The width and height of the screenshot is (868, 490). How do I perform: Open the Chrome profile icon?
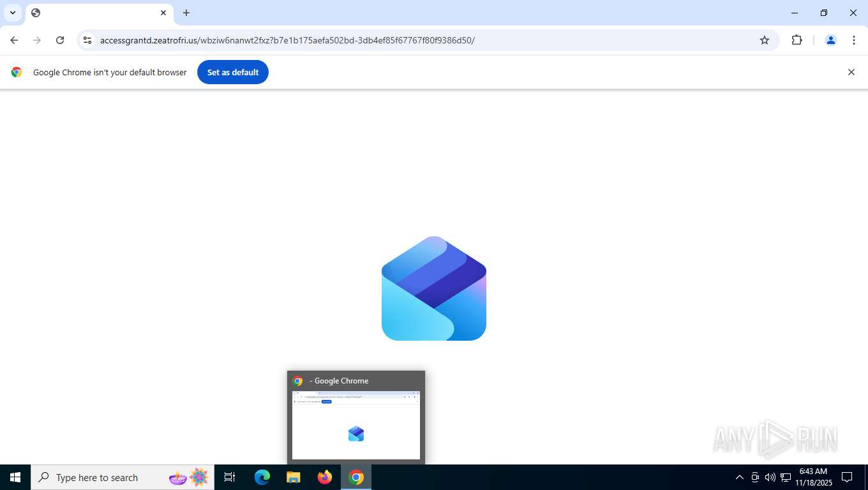pyautogui.click(x=831, y=40)
